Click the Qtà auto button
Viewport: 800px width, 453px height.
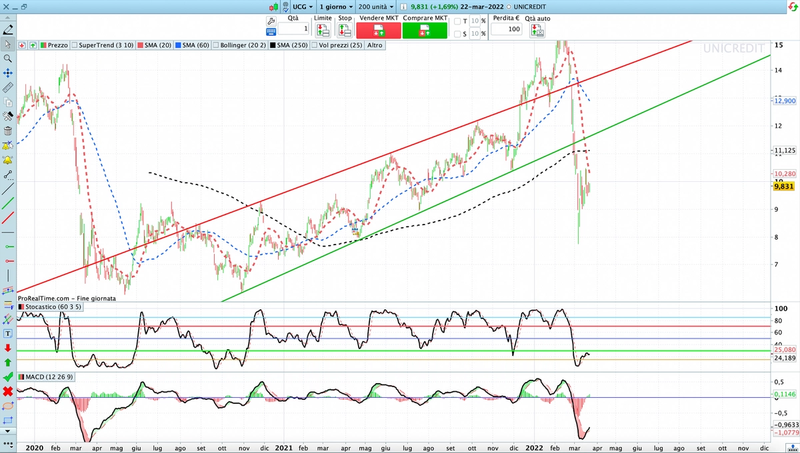pos(537,29)
